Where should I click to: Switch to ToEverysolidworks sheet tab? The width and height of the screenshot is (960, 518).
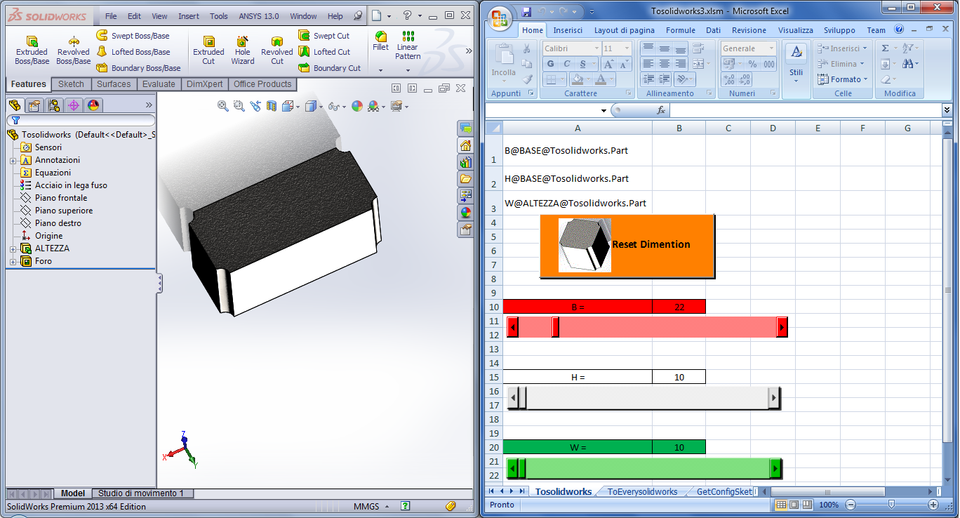642,492
